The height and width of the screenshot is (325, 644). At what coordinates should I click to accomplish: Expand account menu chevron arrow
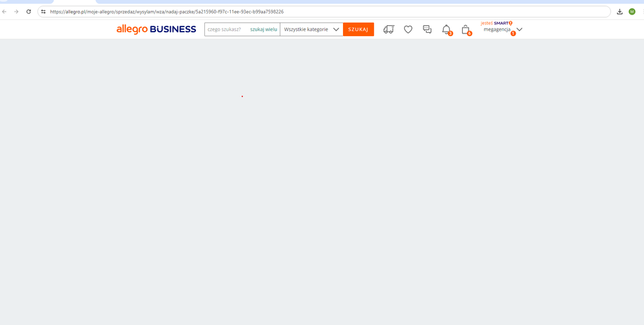pyautogui.click(x=520, y=30)
